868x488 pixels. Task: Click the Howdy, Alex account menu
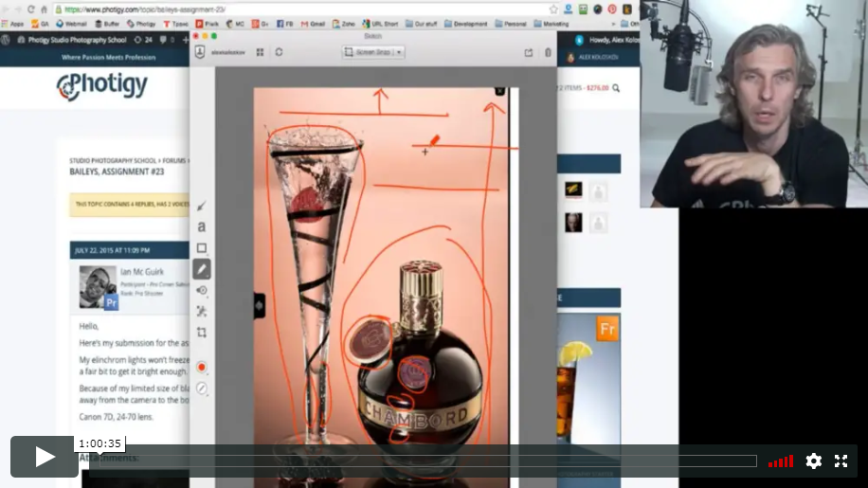click(x=607, y=40)
